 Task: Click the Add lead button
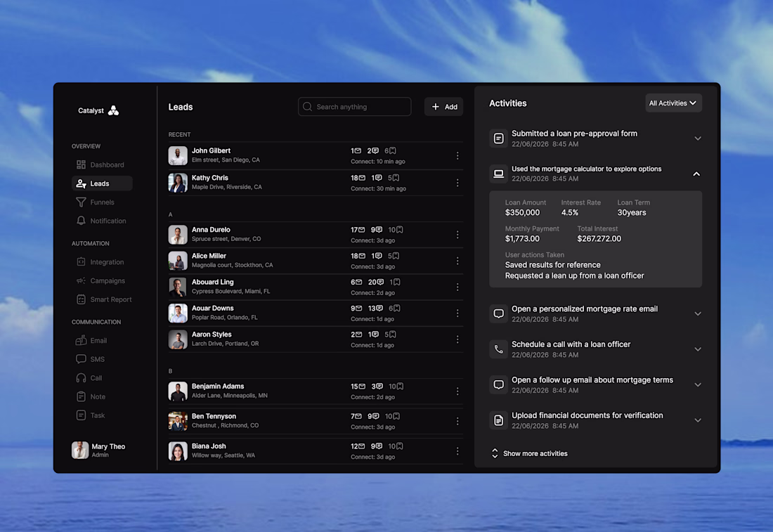point(443,107)
